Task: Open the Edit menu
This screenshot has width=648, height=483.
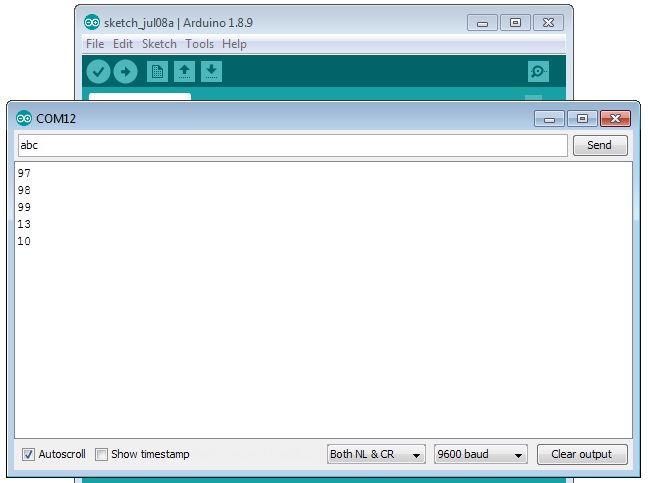Action: pyautogui.click(x=123, y=44)
